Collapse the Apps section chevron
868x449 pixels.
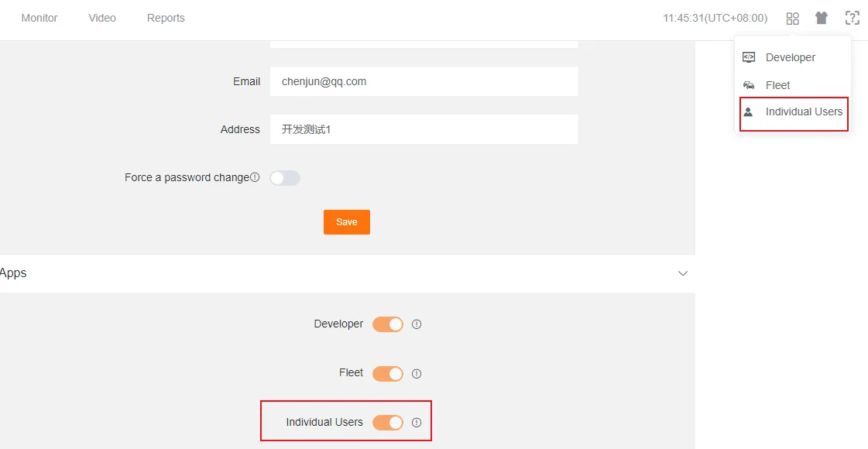pos(682,273)
